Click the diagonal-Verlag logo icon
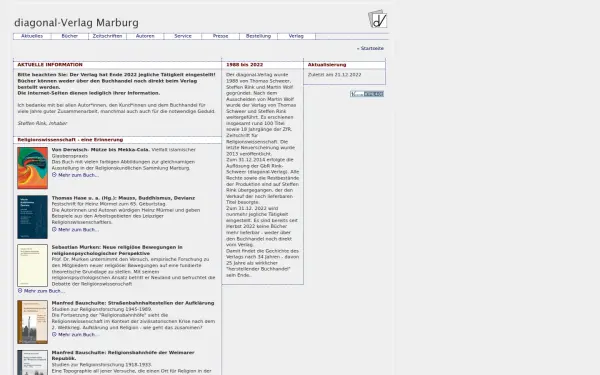Viewport: 600px width, 375px height. [378, 19]
